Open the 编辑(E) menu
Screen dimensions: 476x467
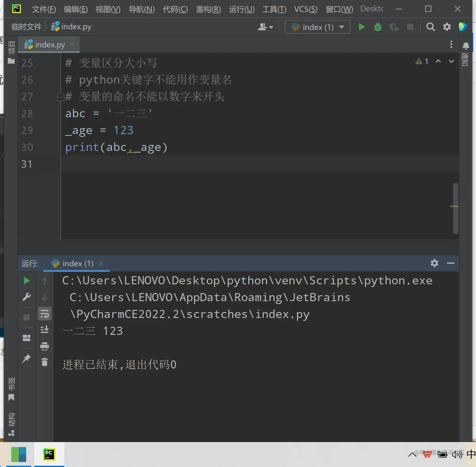pos(76,9)
